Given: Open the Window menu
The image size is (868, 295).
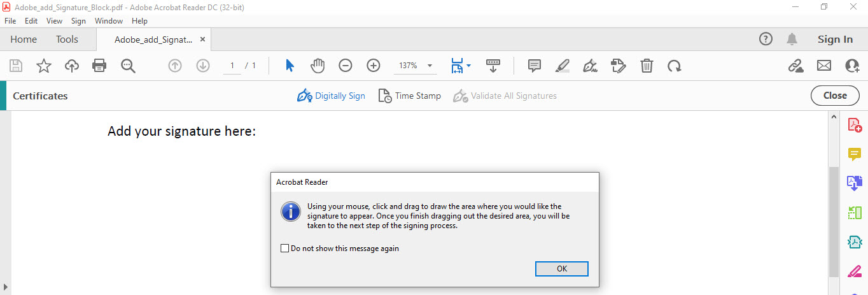Looking at the screenshot, I should coord(108,21).
